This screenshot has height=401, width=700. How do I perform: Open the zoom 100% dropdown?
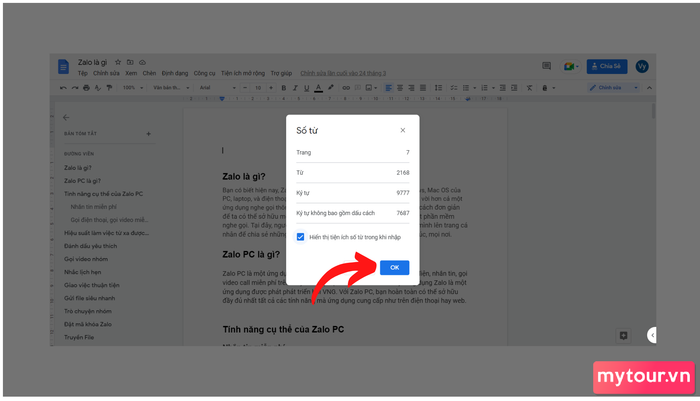133,88
